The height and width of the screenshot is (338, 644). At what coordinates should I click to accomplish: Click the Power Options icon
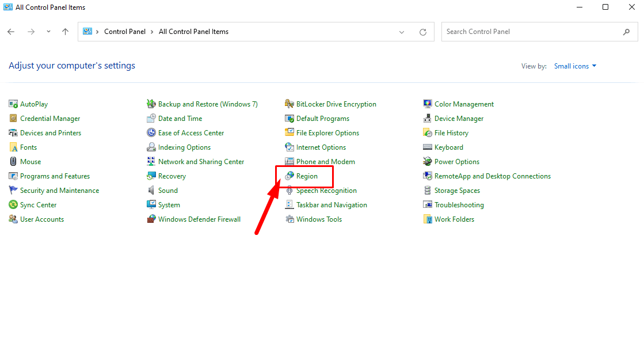coord(428,162)
